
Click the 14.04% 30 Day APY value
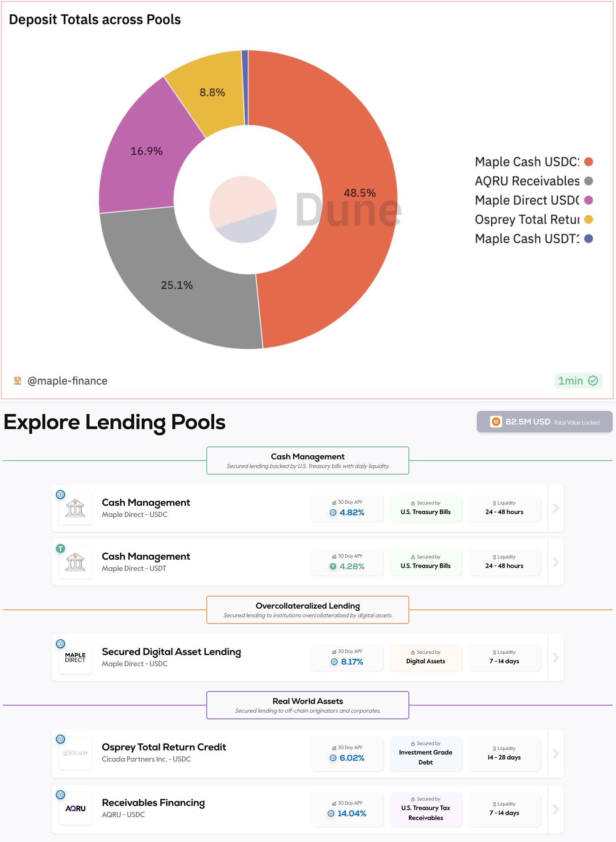click(352, 813)
